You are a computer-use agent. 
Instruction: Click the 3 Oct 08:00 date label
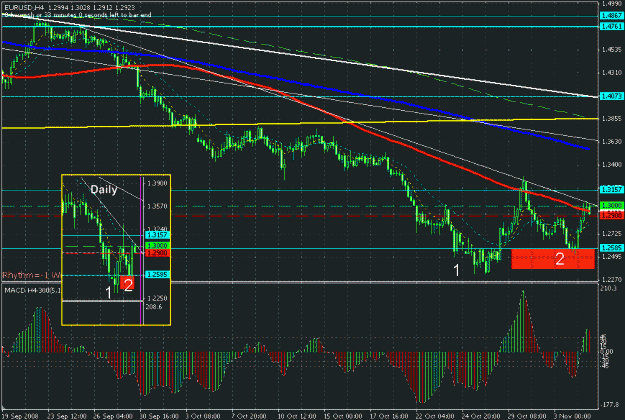pyautogui.click(x=203, y=416)
